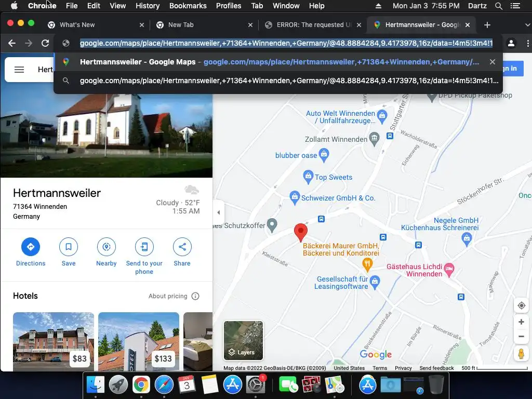Show your location on the map
Screen dimensions: 532x399
point(522,305)
